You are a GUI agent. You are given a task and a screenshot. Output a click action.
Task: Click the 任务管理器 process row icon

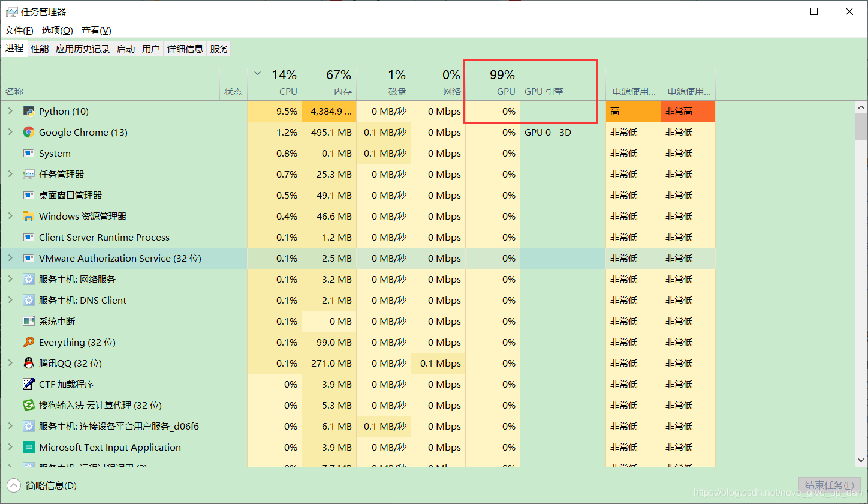(28, 174)
